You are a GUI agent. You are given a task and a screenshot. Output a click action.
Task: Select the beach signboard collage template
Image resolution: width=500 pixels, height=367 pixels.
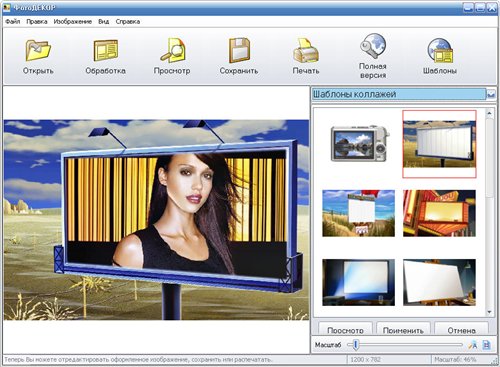(x=359, y=213)
